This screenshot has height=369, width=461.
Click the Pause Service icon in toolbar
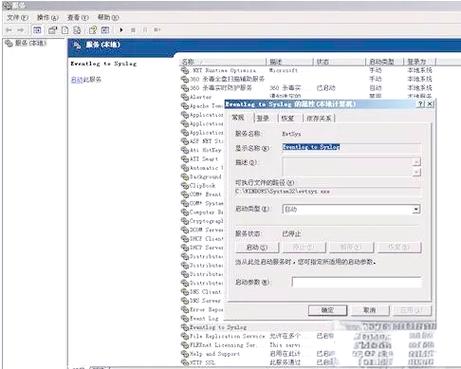[145, 30]
